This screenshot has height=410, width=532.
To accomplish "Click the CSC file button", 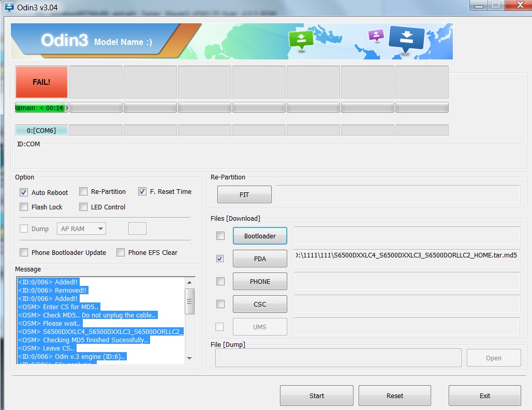I will tap(260, 304).
